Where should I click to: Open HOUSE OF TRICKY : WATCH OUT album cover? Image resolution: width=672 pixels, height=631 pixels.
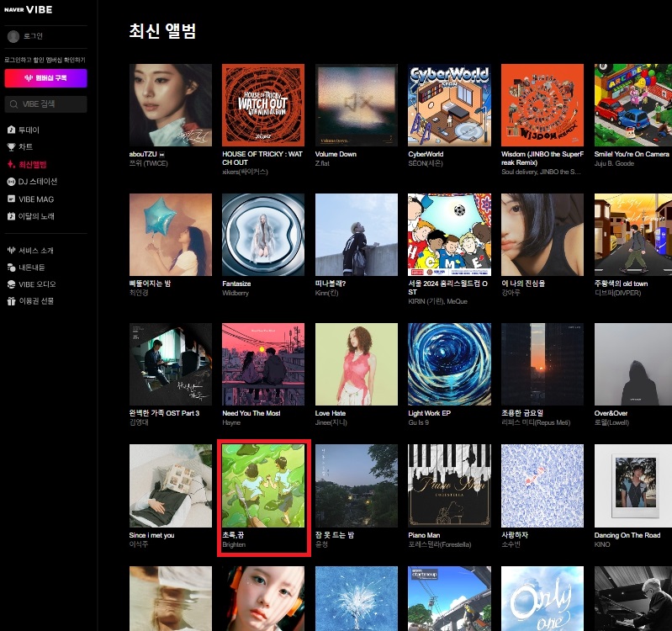point(263,105)
